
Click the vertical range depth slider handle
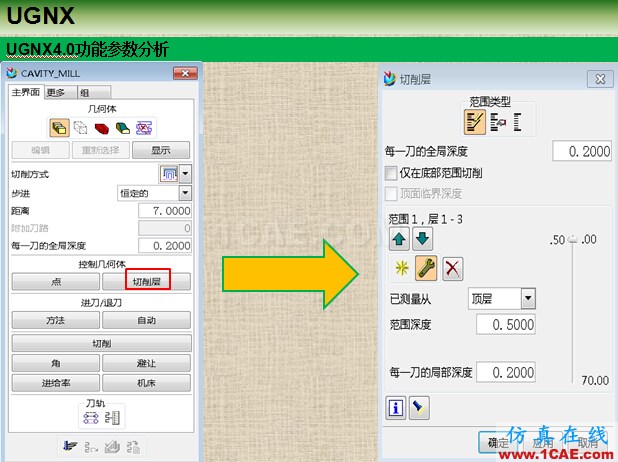coord(573,239)
